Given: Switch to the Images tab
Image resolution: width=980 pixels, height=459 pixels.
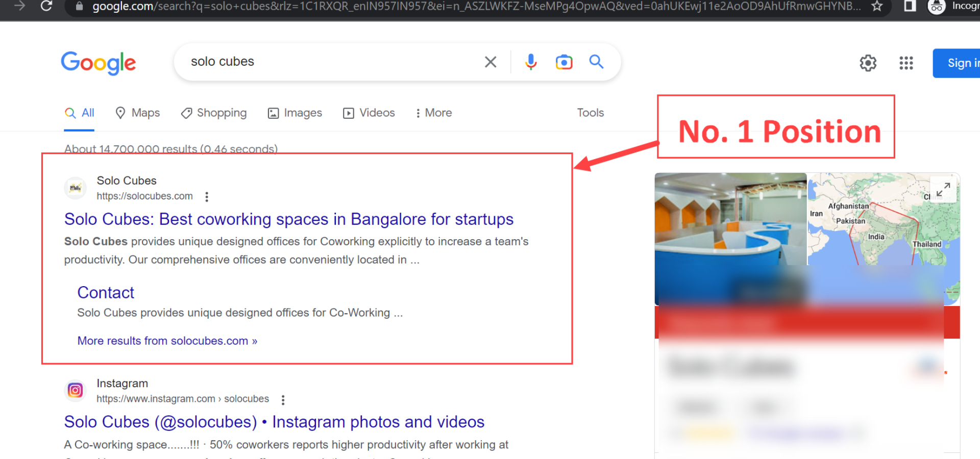Looking at the screenshot, I should (x=295, y=113).
